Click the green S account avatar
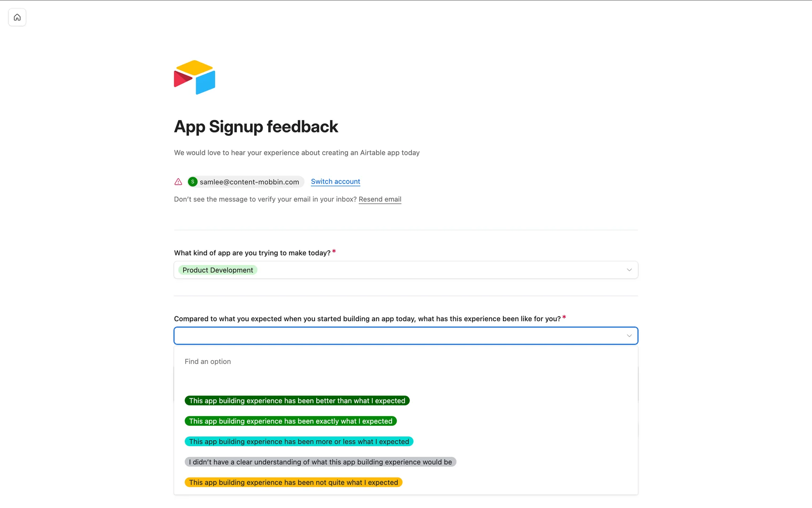The width and height of the screenshot is (812, 508). pyautogui.click(x=193, y=182)
